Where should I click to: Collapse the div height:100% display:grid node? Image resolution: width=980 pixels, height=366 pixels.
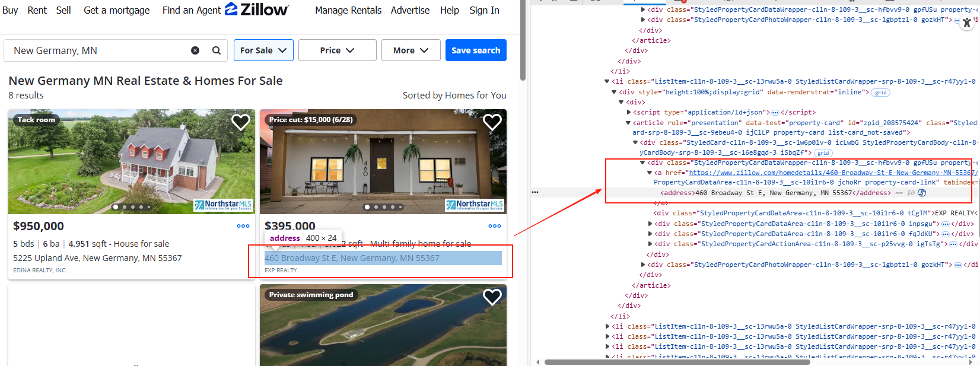[614, 92]
